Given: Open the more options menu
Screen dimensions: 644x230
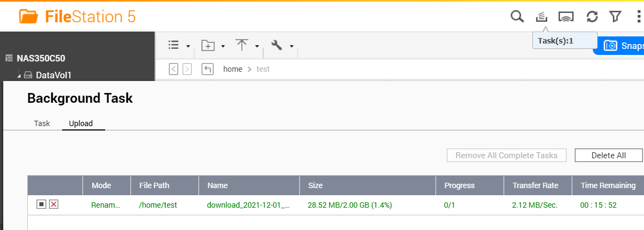Looking at the screenshot, I should coord(639,17).
